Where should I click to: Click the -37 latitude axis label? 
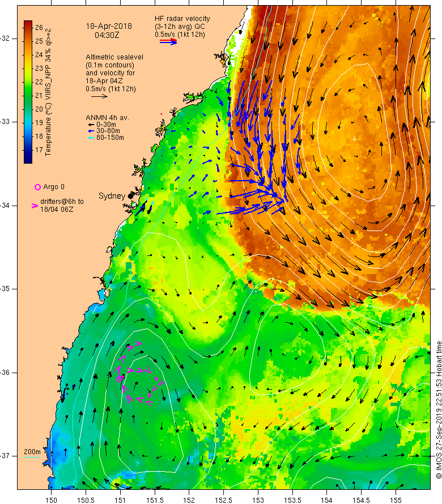pyautogui.click(x=5, y=456)
